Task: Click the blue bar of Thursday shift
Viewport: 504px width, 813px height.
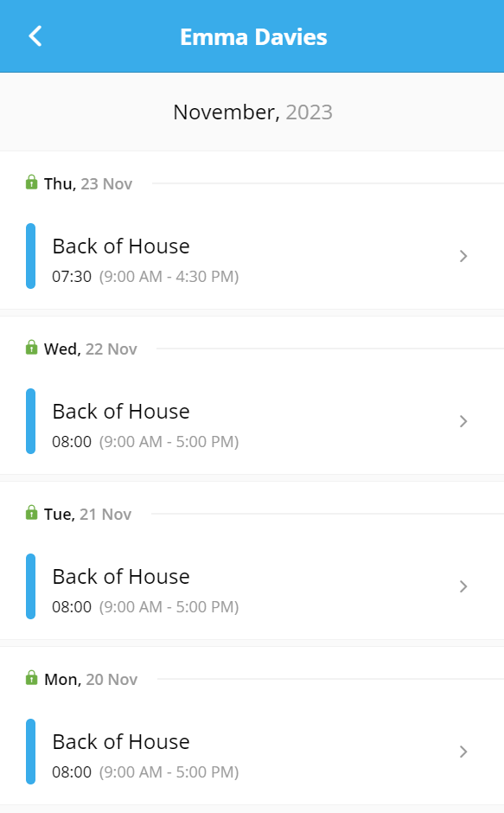Action: [x=30, y=256]
